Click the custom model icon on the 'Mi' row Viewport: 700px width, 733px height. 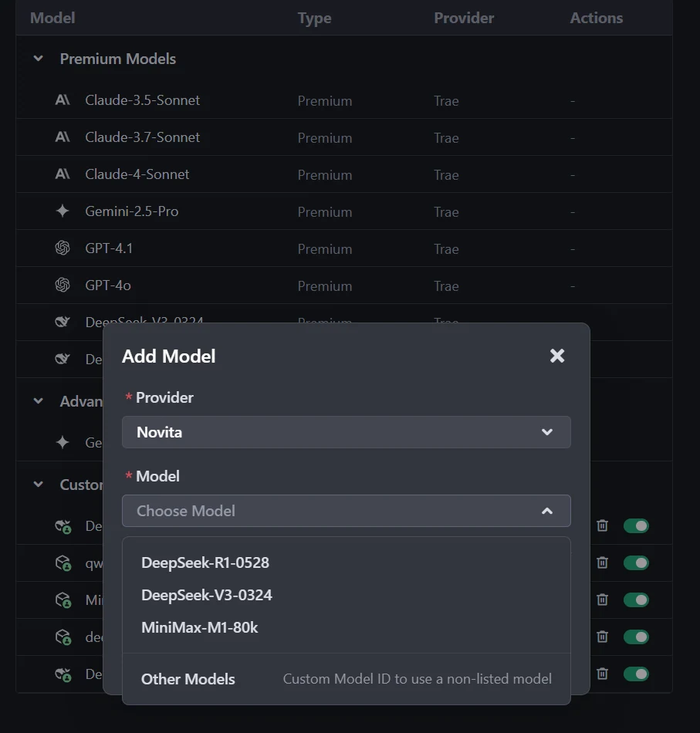tap(63, 600)
